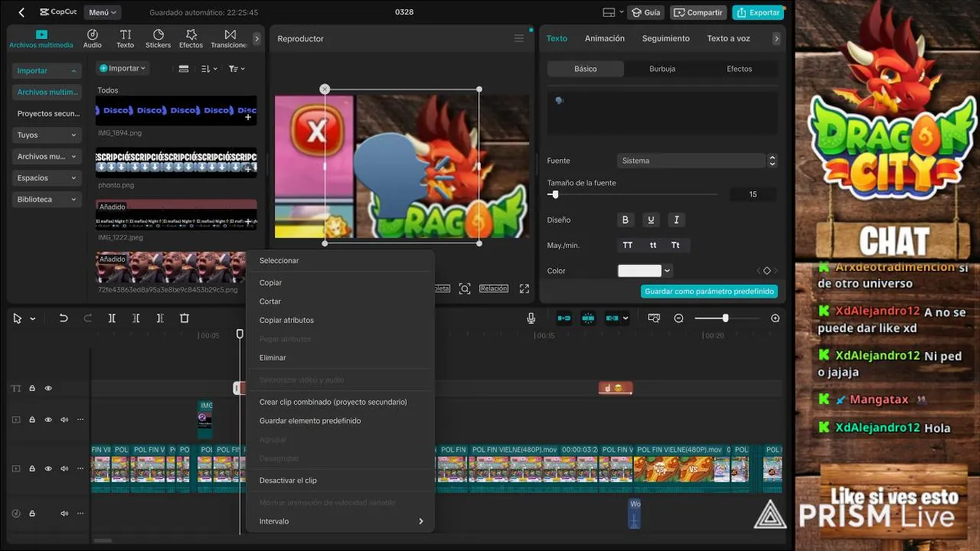Click the Compartir button
Image resolution: width=980 pixels, height=551 pixels.
click(698, 12)
